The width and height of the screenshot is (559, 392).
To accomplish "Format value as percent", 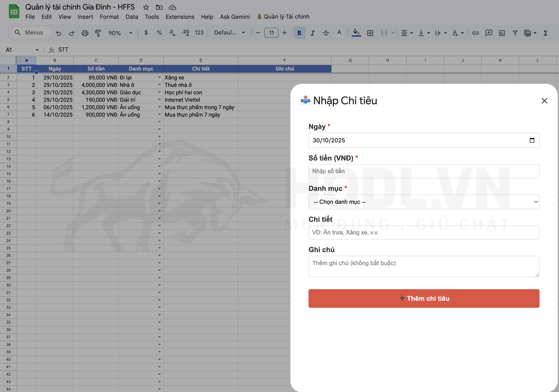I will 159,33.
